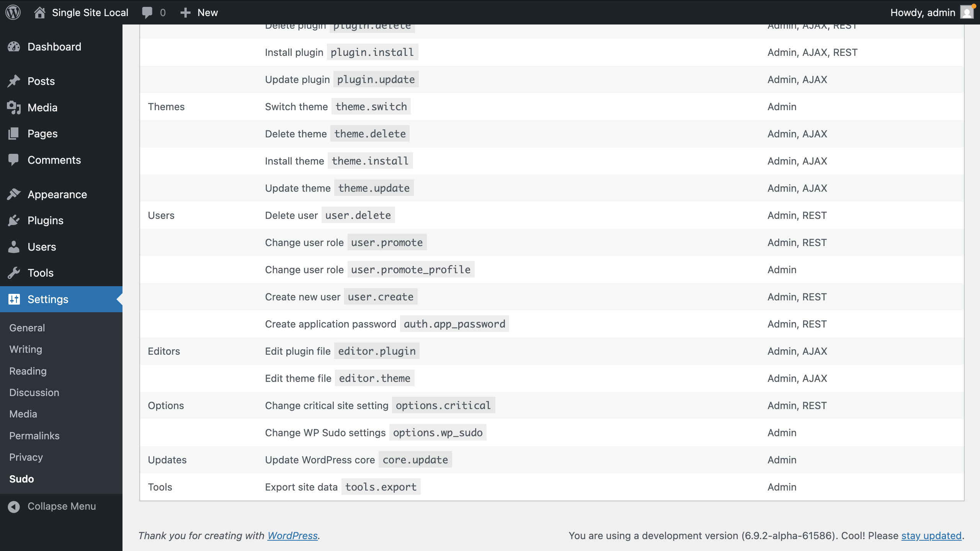Open Discussion settings submenu
The height and width of the screenshot is (551, 980).
point(34,393)
